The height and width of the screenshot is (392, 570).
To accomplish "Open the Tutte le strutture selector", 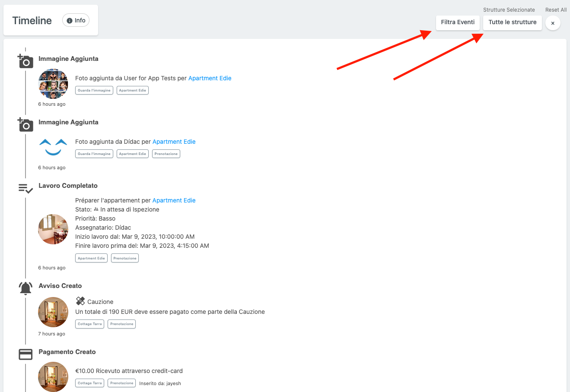I will coord(512,23).
